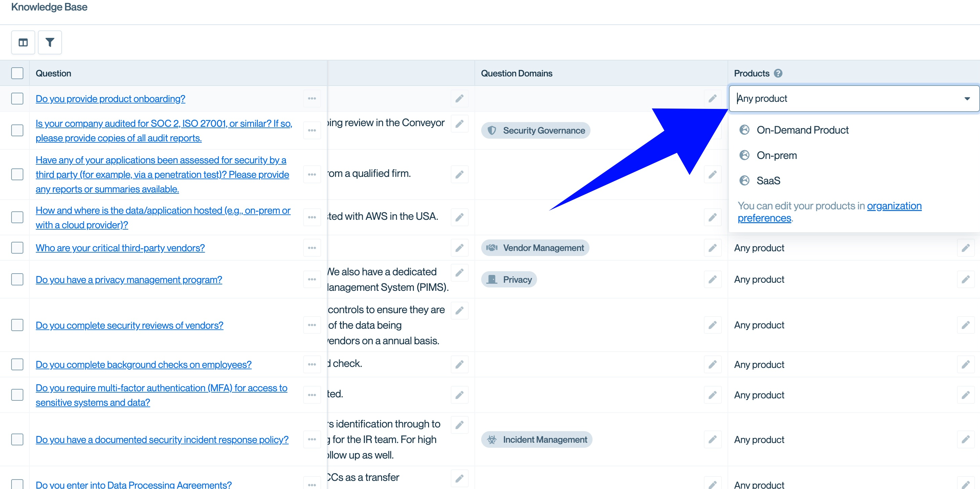The image size is (980, 489).
Task: Click the Products help question-mark icon
Action: pyautogui.click(x=778, y=73)
